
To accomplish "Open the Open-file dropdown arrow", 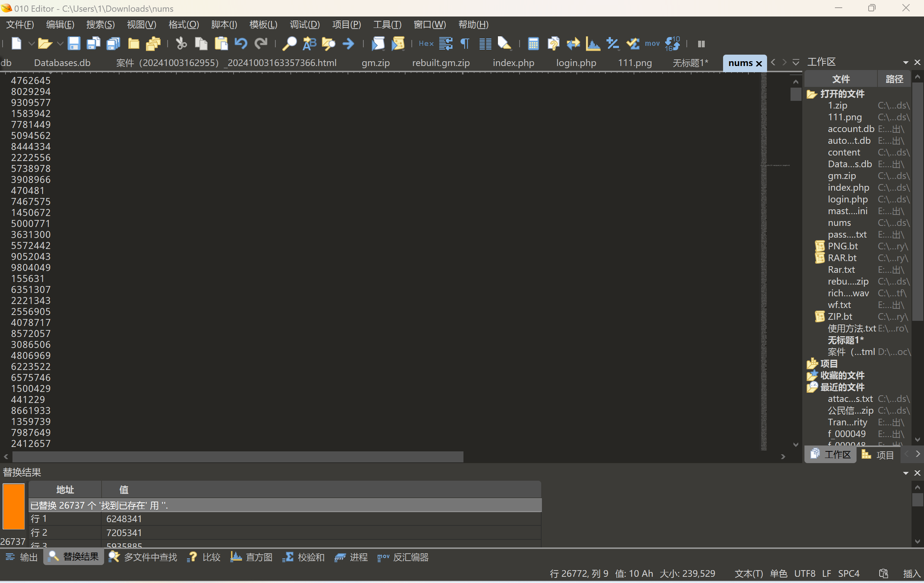I will [x=60, y=44].
